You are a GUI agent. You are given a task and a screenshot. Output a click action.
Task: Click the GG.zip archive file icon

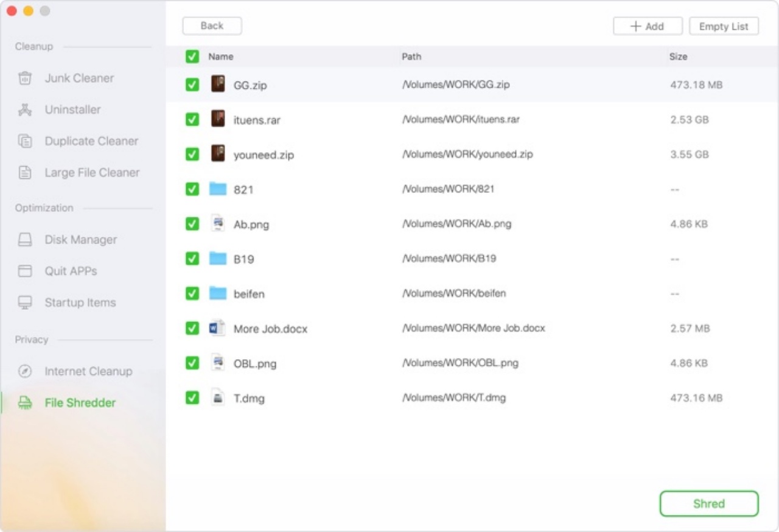[x=218, y=85]
